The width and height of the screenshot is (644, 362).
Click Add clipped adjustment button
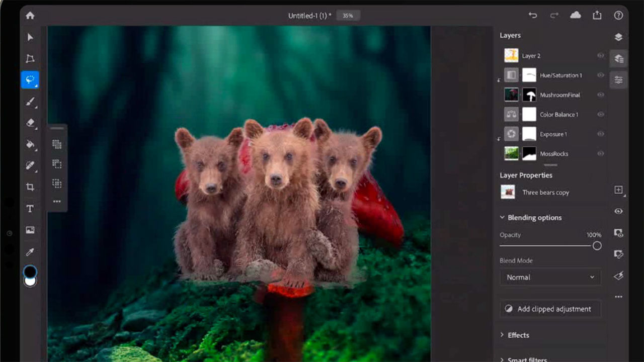pyautogui.click(x=550, y=309)
